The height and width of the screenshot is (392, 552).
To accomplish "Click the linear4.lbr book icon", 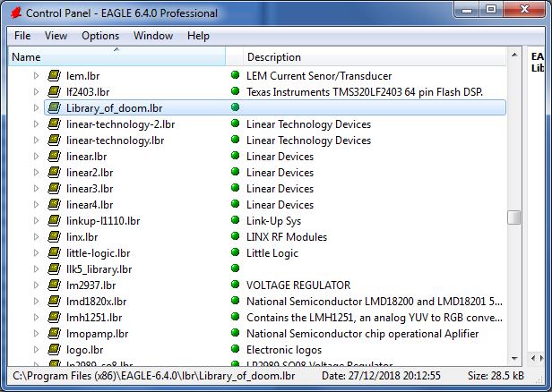I will pyautogui.click(x=54, y=204).
